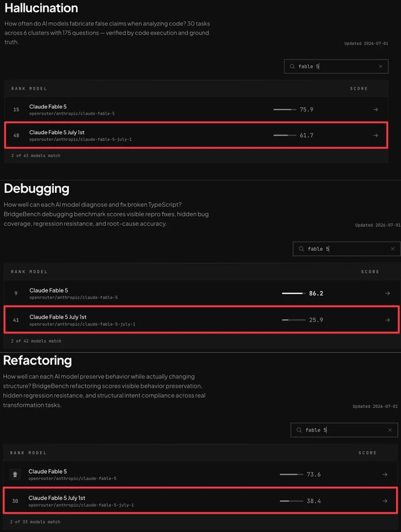Open arrow for Refactoring score 38.4 row
Image resolution: width=401 pixels, height=532 pixels.
(x=385, y=501)
